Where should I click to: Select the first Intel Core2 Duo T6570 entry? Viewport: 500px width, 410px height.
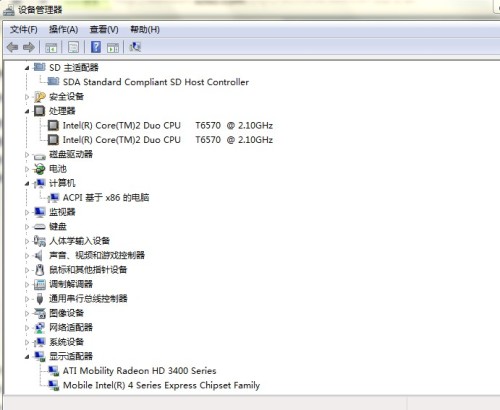(x=168, y=125)
